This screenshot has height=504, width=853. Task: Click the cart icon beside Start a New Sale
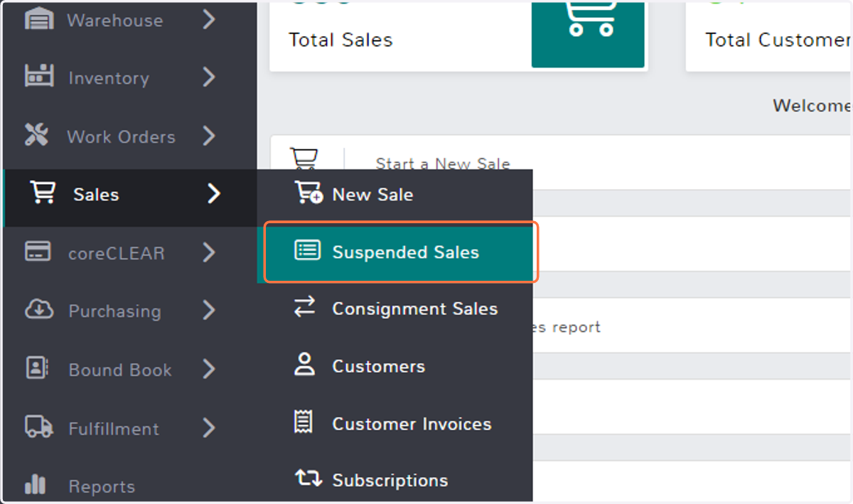pyautogui.click(x=304, y=159)
